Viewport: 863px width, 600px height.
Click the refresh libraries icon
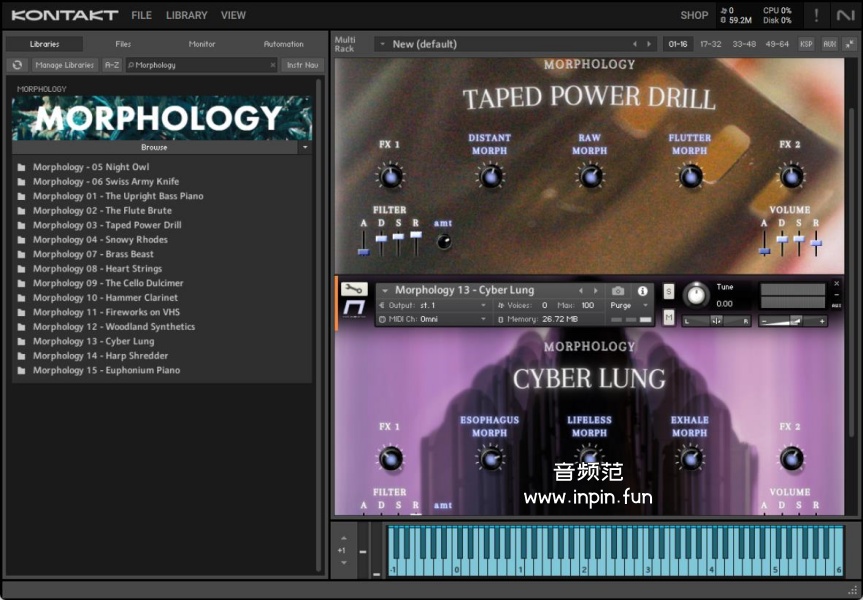17,65
